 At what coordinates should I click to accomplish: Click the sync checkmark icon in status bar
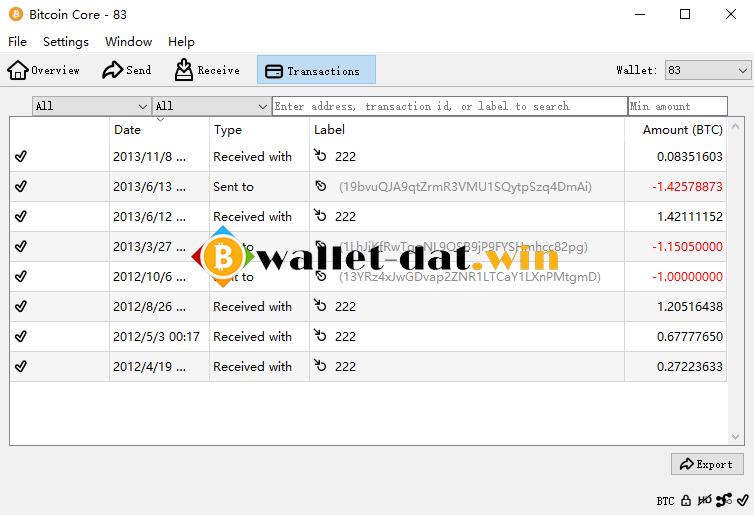click(743, 500)
